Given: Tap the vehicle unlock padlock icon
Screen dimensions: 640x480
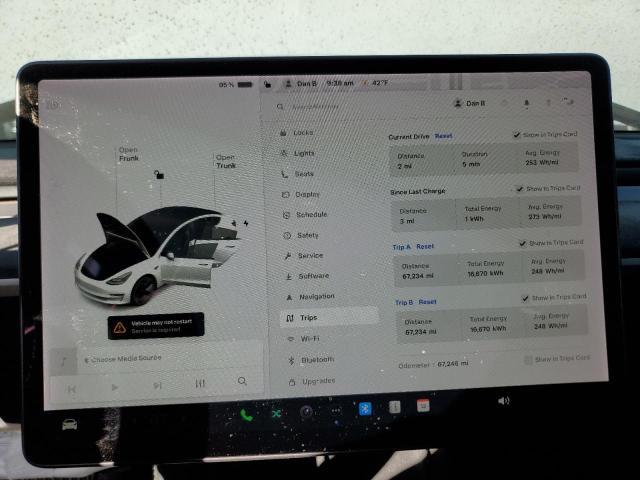Looking at the screenshot, I should click(x=159, y=175).
